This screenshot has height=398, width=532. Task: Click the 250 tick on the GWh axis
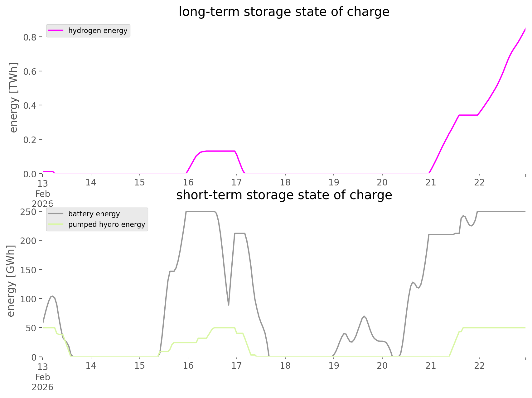(x=29, y=212)
